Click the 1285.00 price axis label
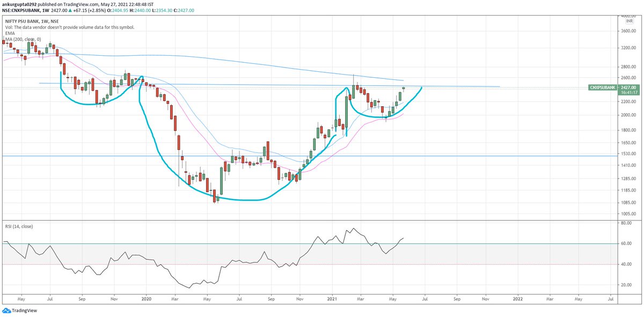644x317 pixels. [x=628, y=179]
